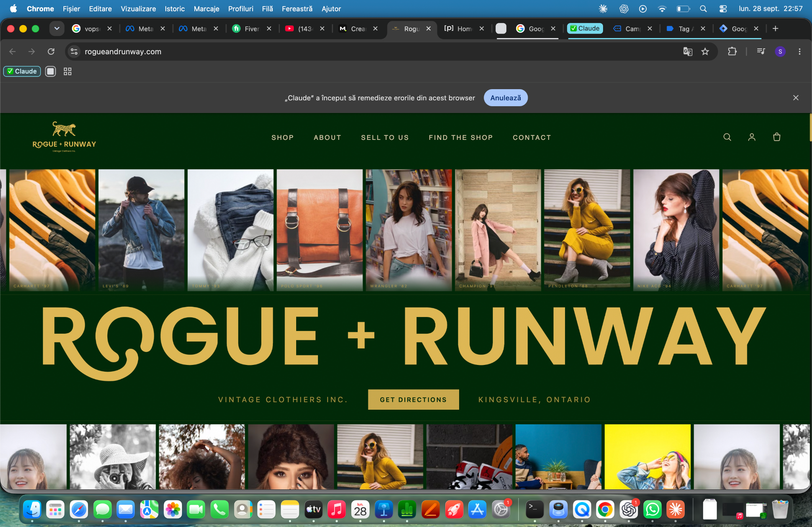Open Spotlight search in the menu bar
Viewport: 812px width, 527px height.
[x=703, y=9]
